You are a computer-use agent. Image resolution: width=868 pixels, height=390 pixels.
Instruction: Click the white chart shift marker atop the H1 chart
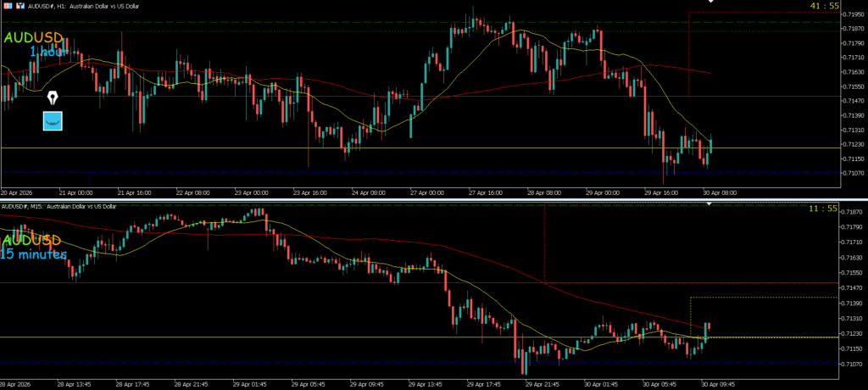pyautogui.click(x=710, y=2)
